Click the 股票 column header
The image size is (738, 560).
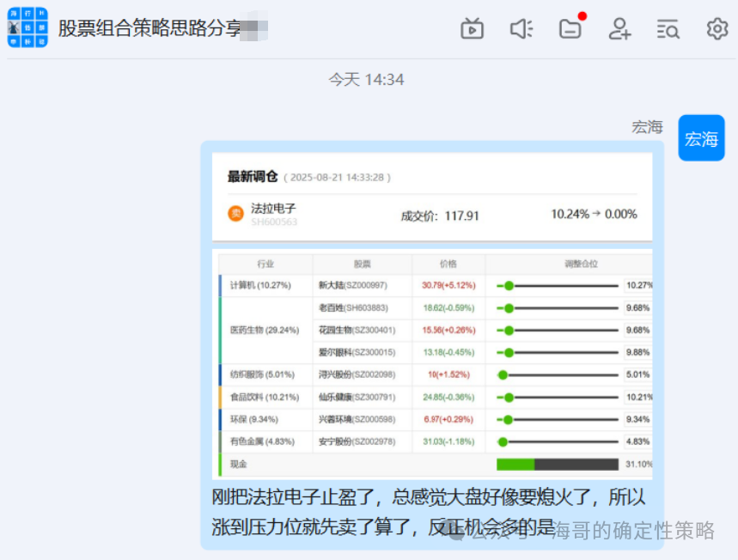tap(362, 264)
